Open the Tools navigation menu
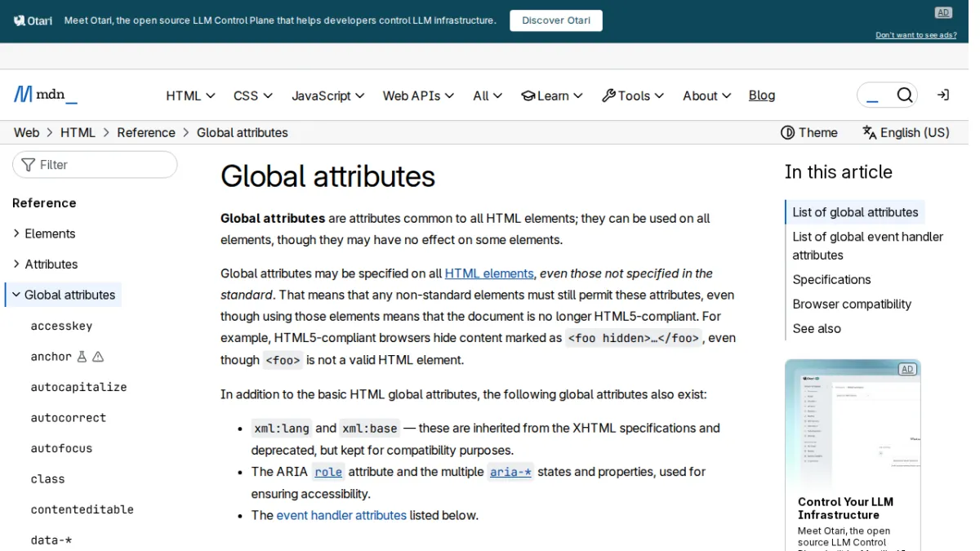The height and width of the screenshot is (551, 980). pos(633,96)
